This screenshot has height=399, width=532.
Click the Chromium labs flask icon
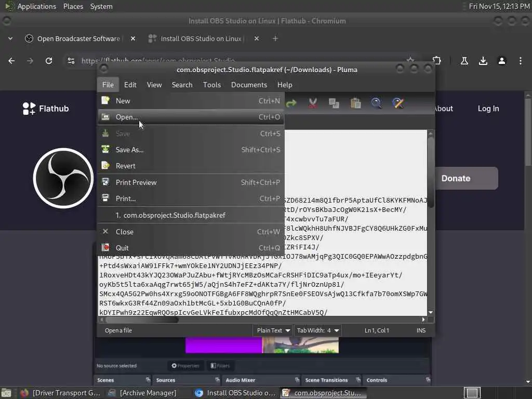(x=464, y=61)
